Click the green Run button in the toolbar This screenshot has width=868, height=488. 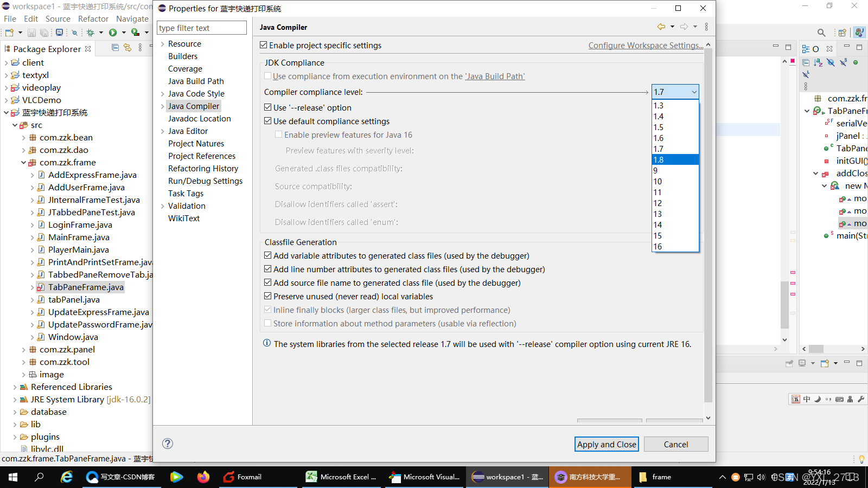pos(114,33)
